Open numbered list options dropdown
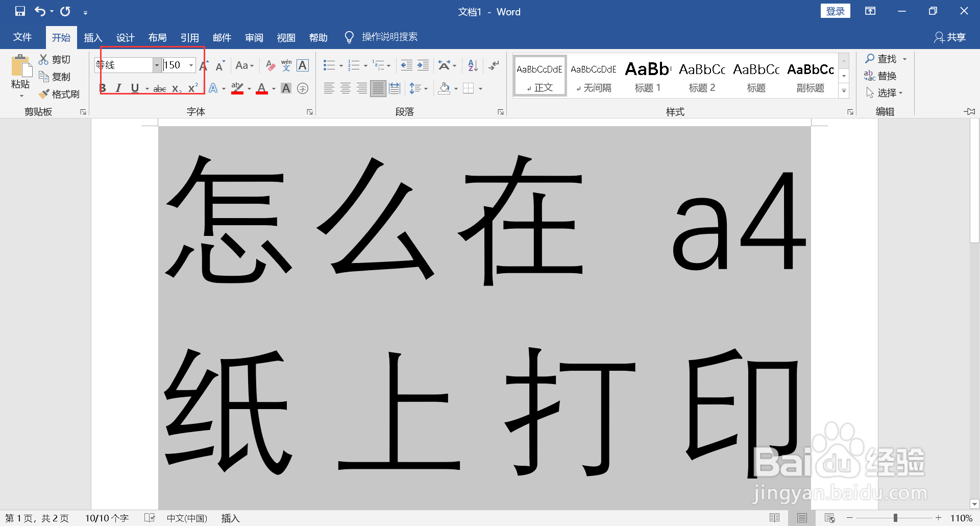Image resolution: width=980 pixels, height=526 pixels. pyautogui.click(x=365, y=66)
